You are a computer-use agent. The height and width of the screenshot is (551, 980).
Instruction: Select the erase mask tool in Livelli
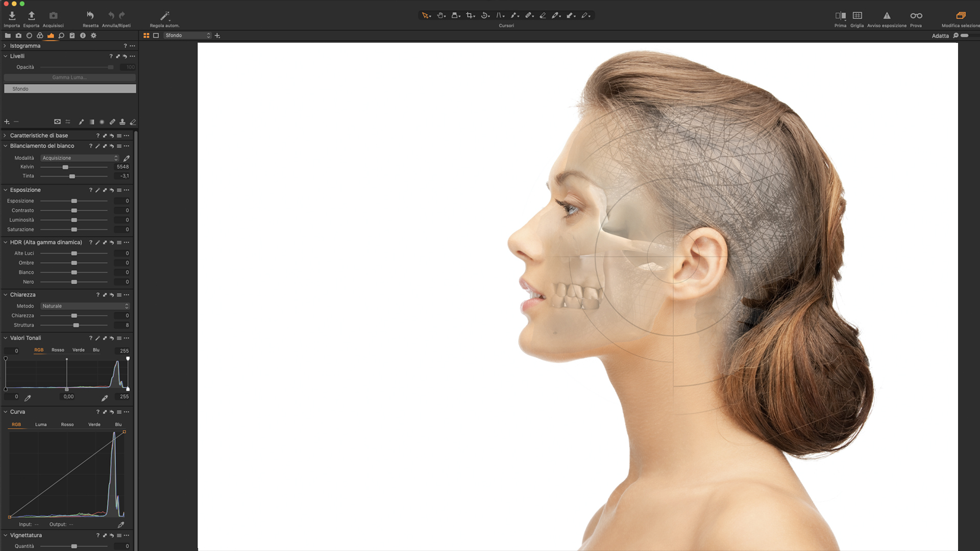[133, 122]
